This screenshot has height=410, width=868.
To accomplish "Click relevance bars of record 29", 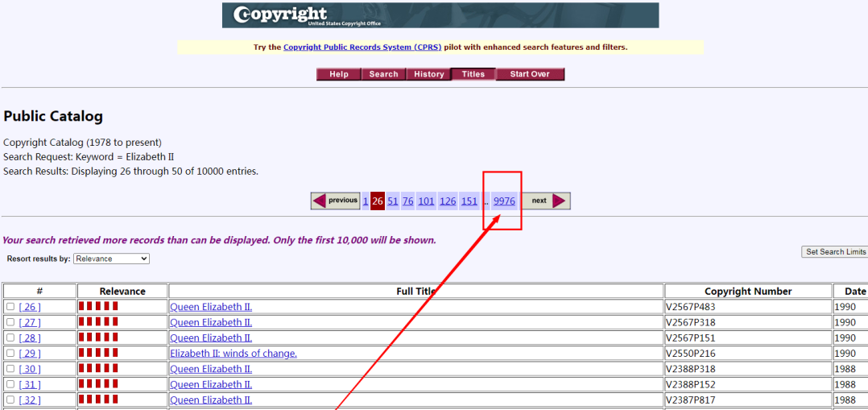I will [x=98, y=352].
